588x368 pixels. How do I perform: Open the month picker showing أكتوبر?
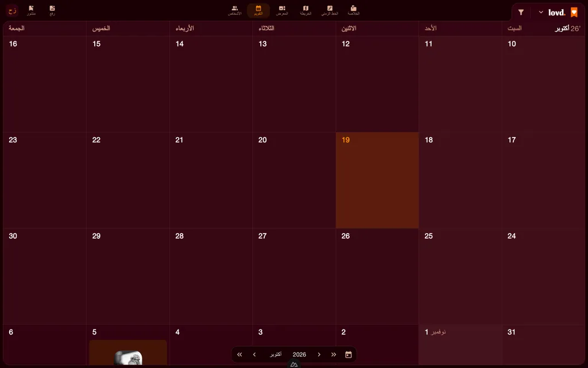click(x=276, y=354)
